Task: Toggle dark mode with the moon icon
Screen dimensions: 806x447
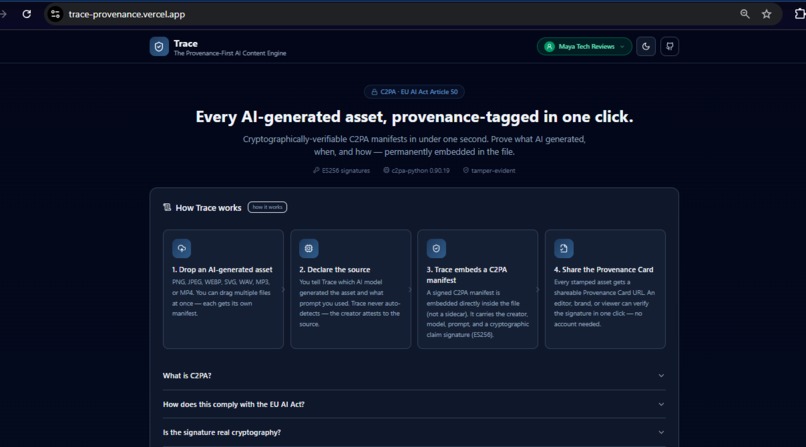Action: (x=646, y=46)
